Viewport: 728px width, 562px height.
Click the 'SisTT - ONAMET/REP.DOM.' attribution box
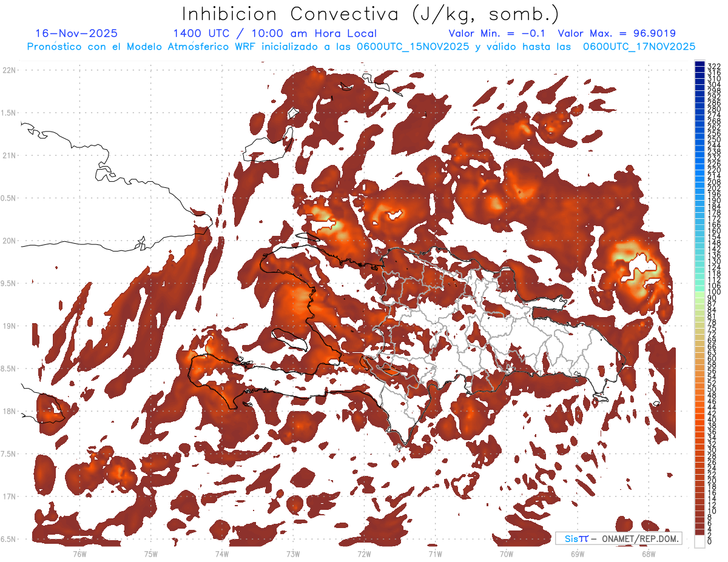[619, 538]
